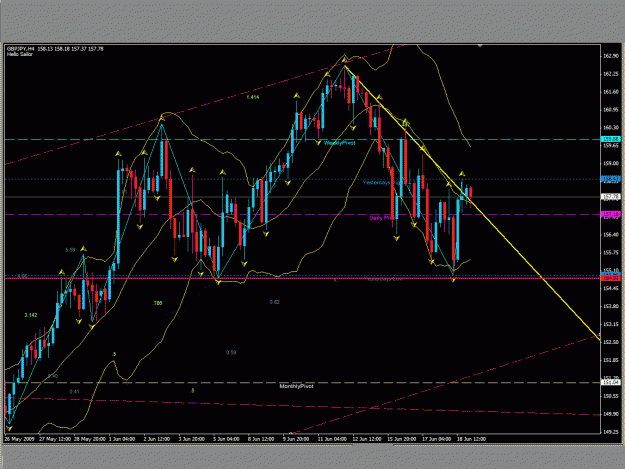Click the GBPJPY,H4 symbol title text

pos(20,49)
